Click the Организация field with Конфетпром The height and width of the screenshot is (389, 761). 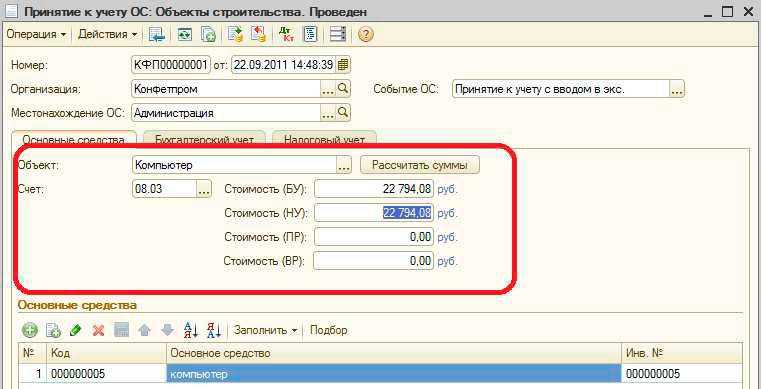[227, 89]
